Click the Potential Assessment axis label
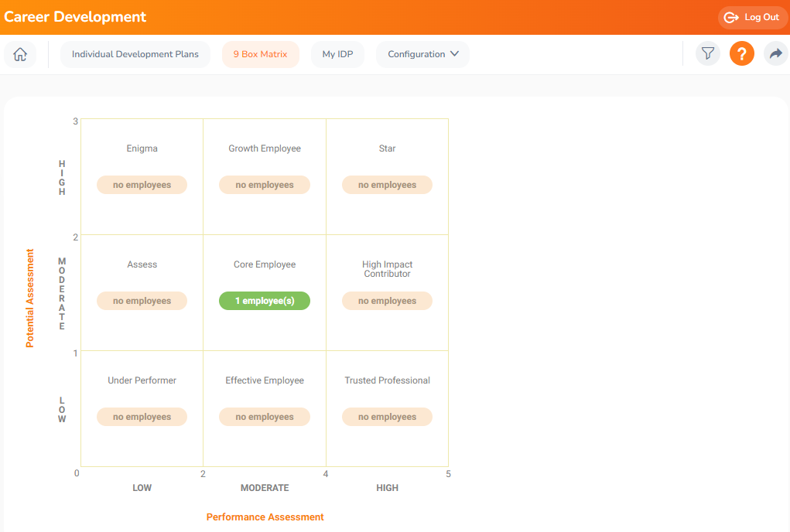 coord(29,298)
